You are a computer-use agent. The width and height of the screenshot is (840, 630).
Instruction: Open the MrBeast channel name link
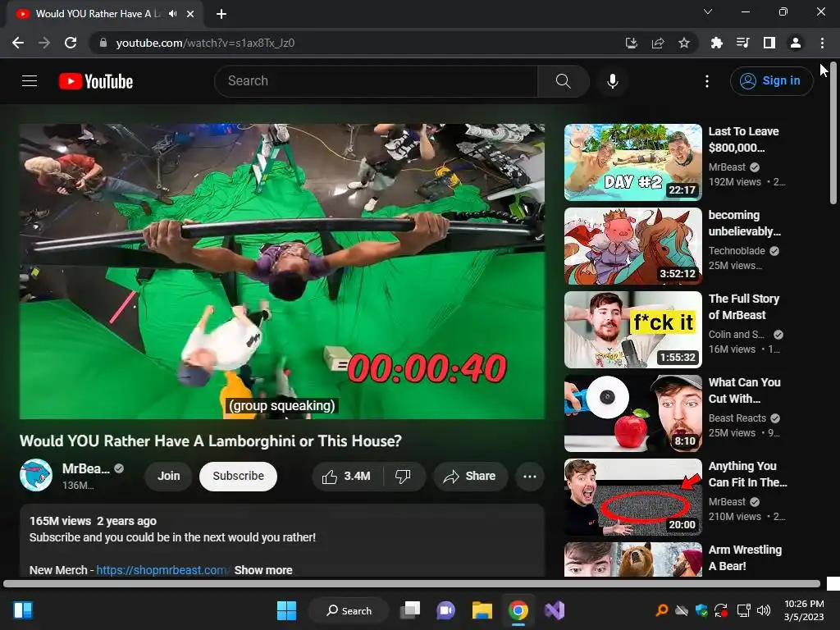pos(85,468)
